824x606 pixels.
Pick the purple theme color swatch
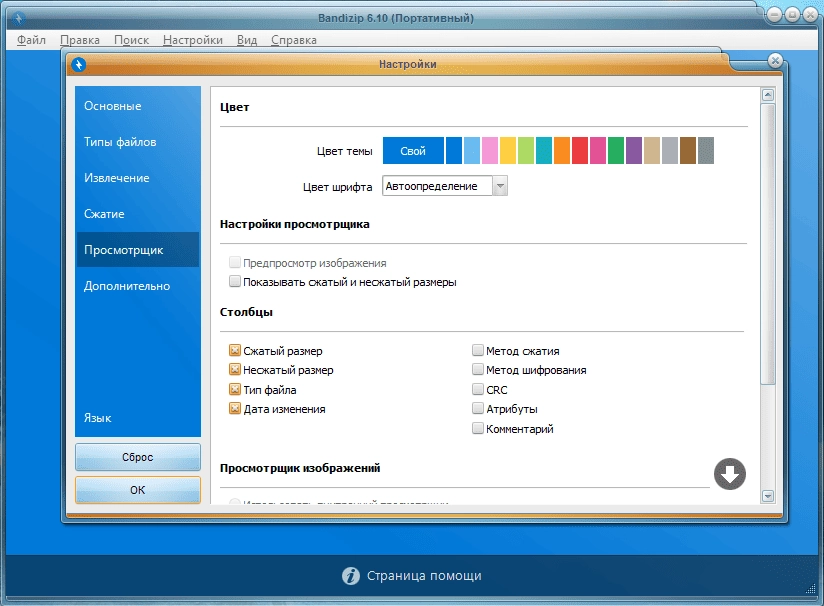pos(634,151)
